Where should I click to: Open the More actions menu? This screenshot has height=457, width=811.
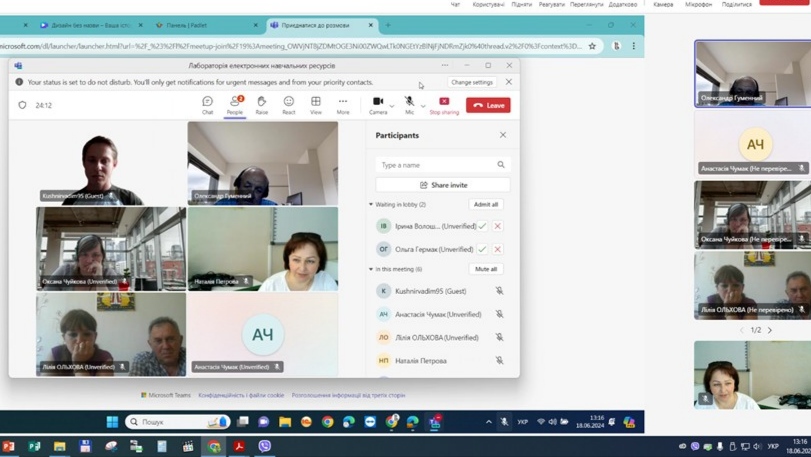(343, 104)
